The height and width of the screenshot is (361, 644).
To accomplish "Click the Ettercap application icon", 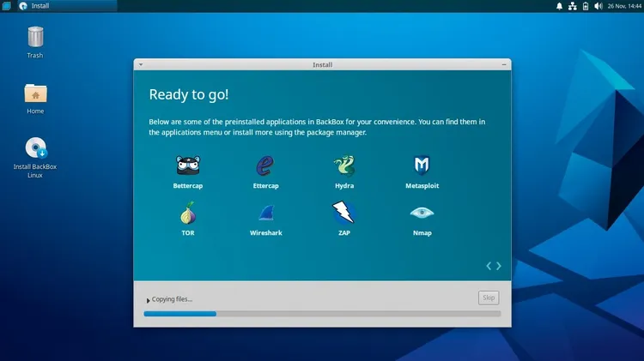I will [265, 165].
